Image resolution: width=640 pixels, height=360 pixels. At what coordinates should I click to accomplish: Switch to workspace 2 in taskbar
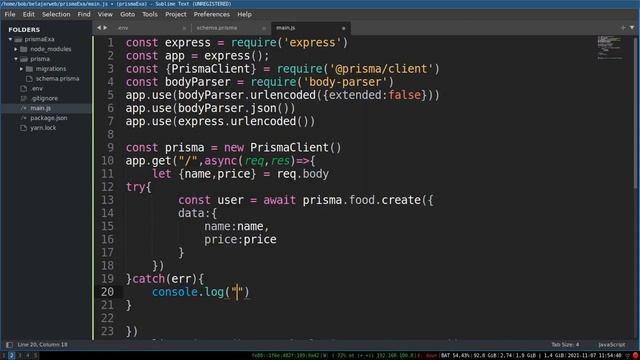coord(11,356)
